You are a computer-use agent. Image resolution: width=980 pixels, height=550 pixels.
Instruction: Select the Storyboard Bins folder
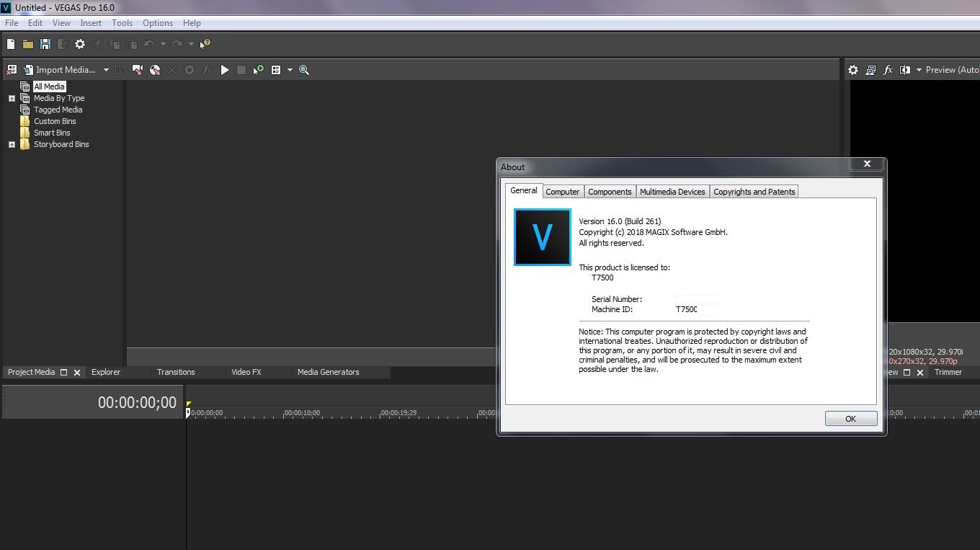pos(61,144)
